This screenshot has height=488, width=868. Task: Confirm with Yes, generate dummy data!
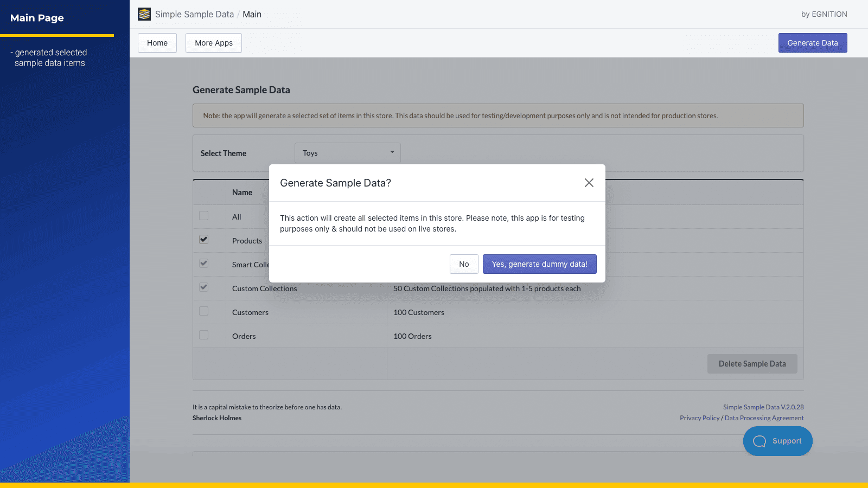pyautogui.click(x=539, y=264)
